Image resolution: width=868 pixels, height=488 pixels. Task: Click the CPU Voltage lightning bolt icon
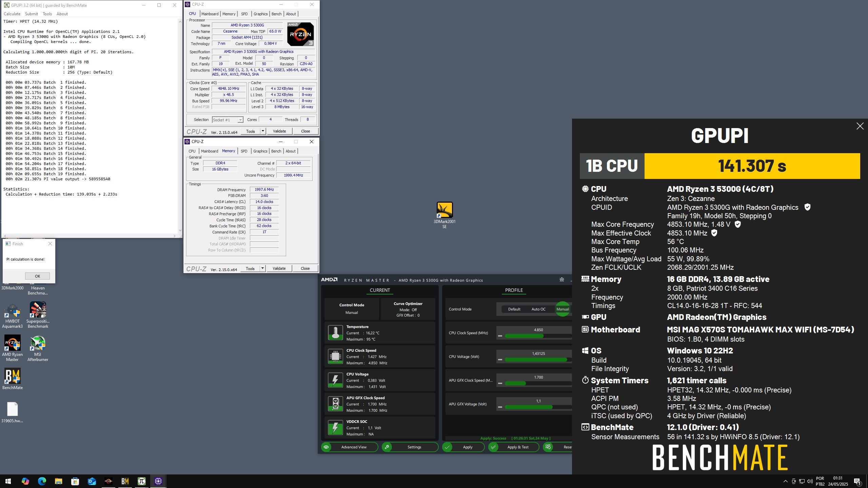click(335, 380)
